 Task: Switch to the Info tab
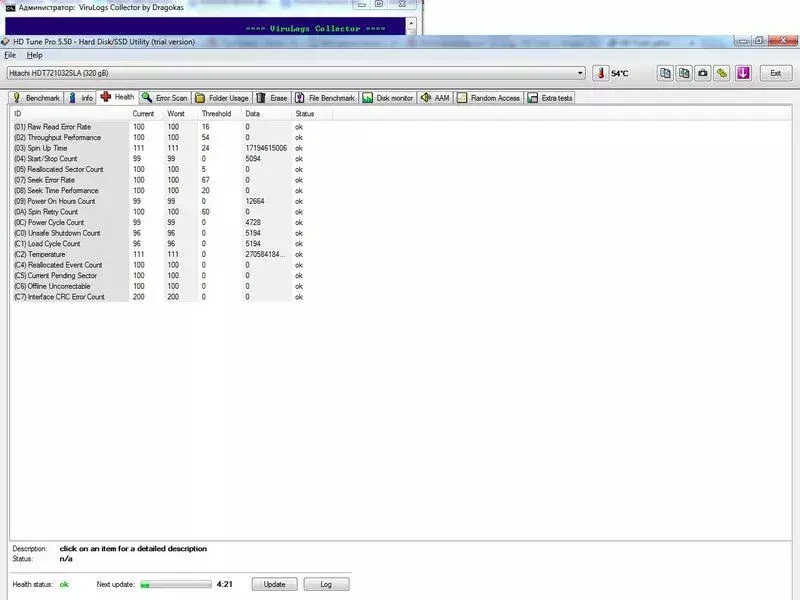coord(81,98)
